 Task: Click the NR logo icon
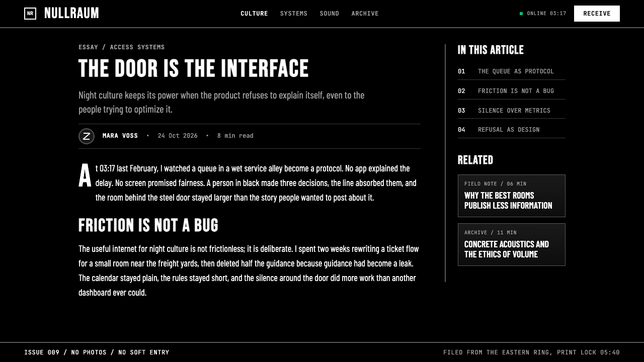coord(30,14)
